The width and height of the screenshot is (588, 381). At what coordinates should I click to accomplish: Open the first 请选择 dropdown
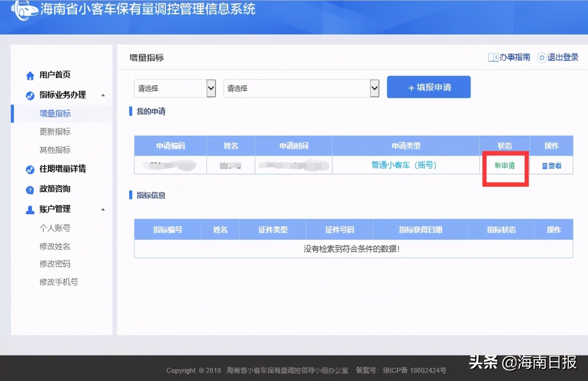(x=175, y=88)
